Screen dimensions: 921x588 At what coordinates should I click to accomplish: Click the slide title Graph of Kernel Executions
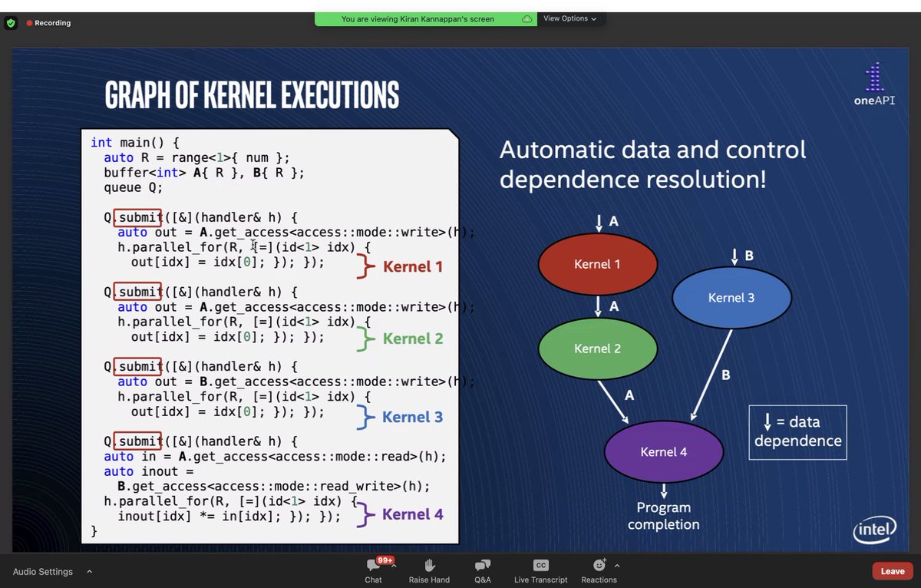pyautogui.click(x=252, y=95)
